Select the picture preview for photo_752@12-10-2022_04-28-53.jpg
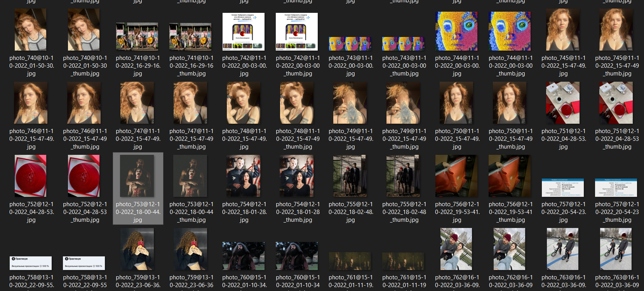644x291 pixels. point(30,176)
